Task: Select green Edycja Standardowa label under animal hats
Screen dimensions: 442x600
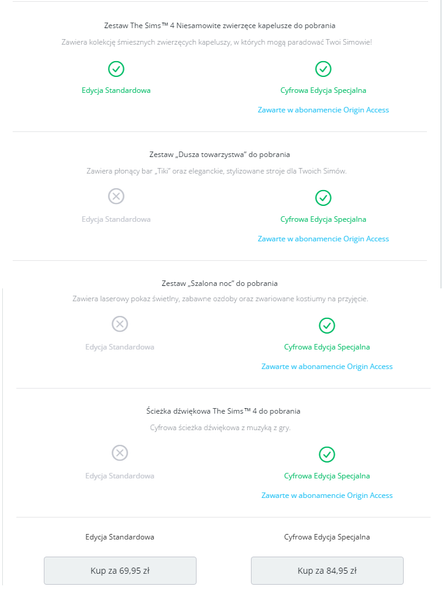Action: (x=116, y=91)
